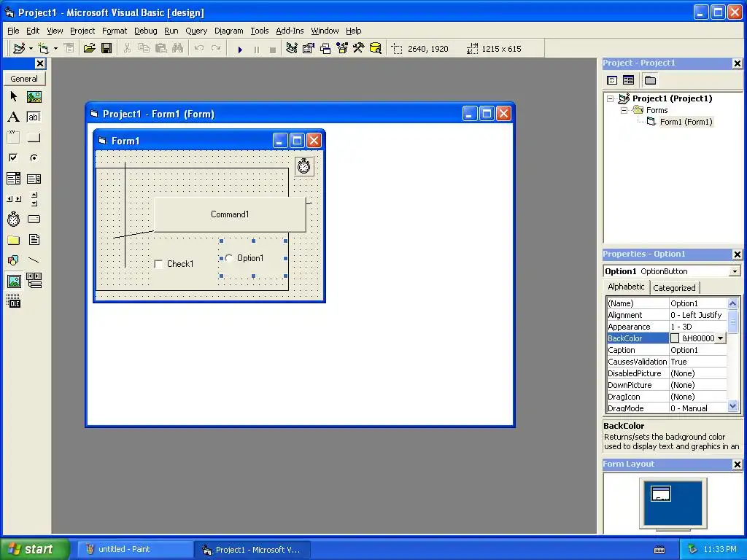The height and width of the screenshot is (560, 747).
Task: Select the Pointer tool in the toolbox
Action: coord(13,97)
